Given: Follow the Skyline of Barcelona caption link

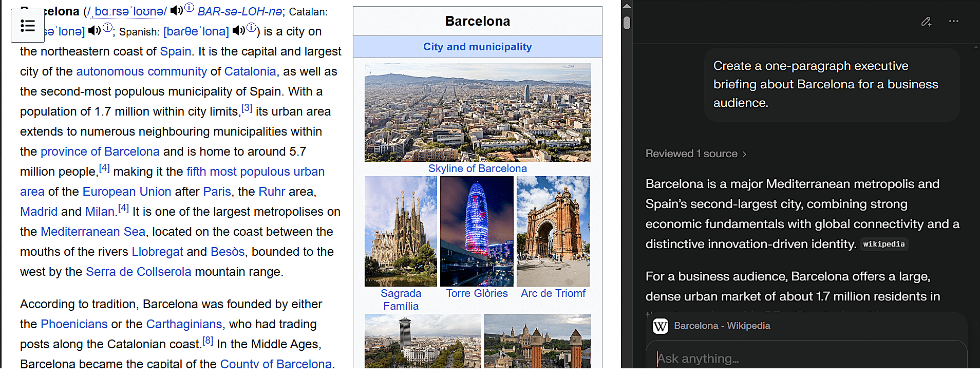Looking at the screenshot, I should (478, 168).
